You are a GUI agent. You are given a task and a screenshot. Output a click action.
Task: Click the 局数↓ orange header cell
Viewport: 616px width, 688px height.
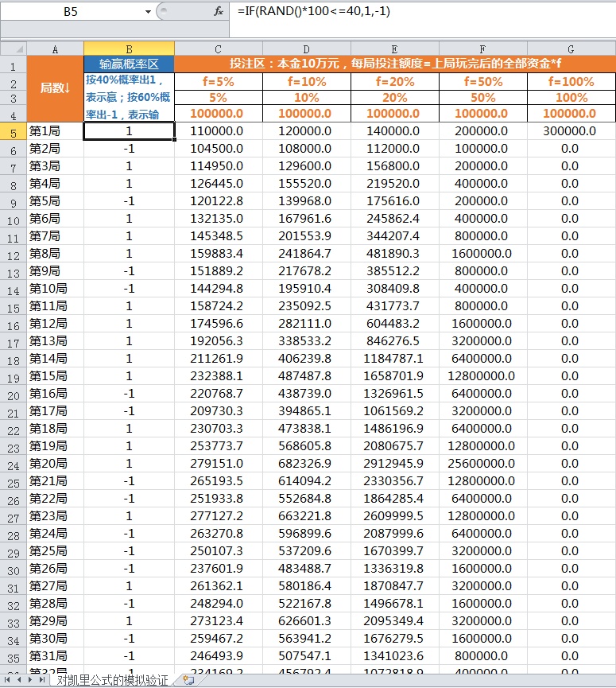coord(55,88)
